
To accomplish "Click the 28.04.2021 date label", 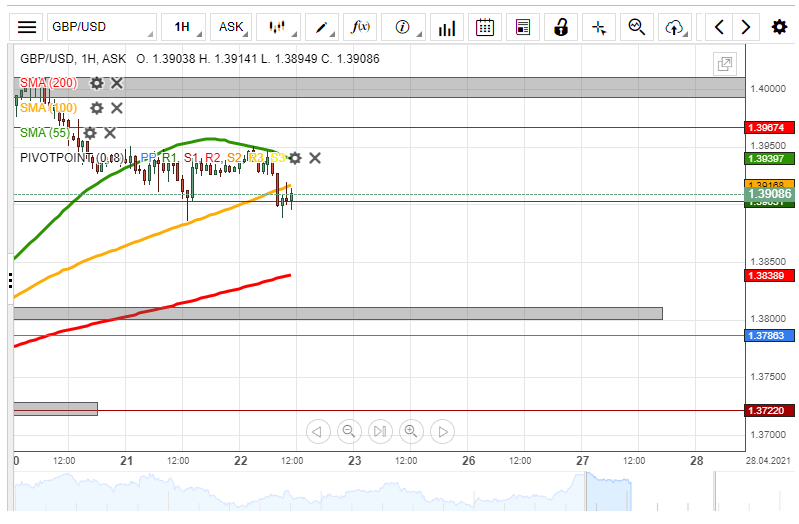I will [x=768, y=460].
